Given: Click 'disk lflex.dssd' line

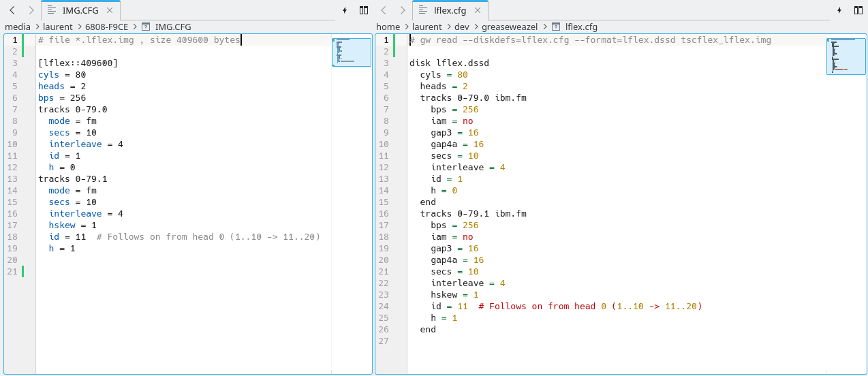Looking at the screenshot, I should (449, 63).
